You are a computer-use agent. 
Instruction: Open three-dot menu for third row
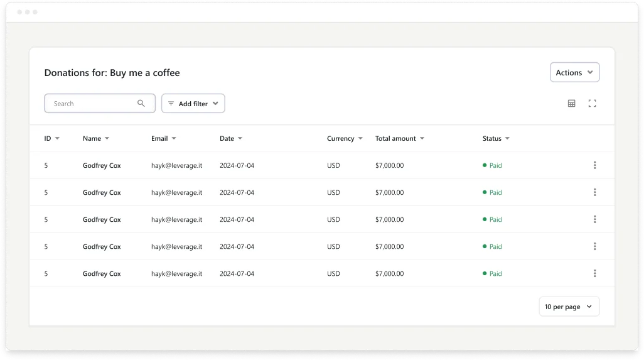click(x=594, y=219)
